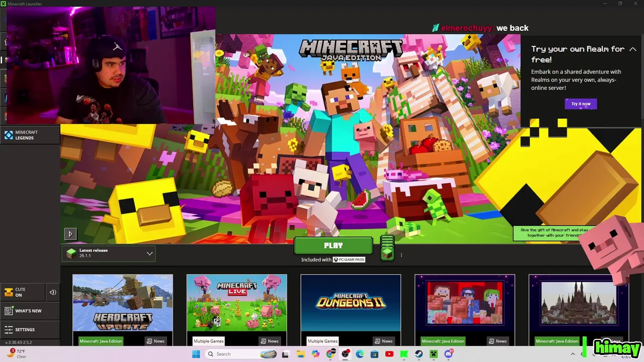This screenshot has width=644, height=362.
Task: Click the grass block icon in the release selector
Action: tap(71, 253)
